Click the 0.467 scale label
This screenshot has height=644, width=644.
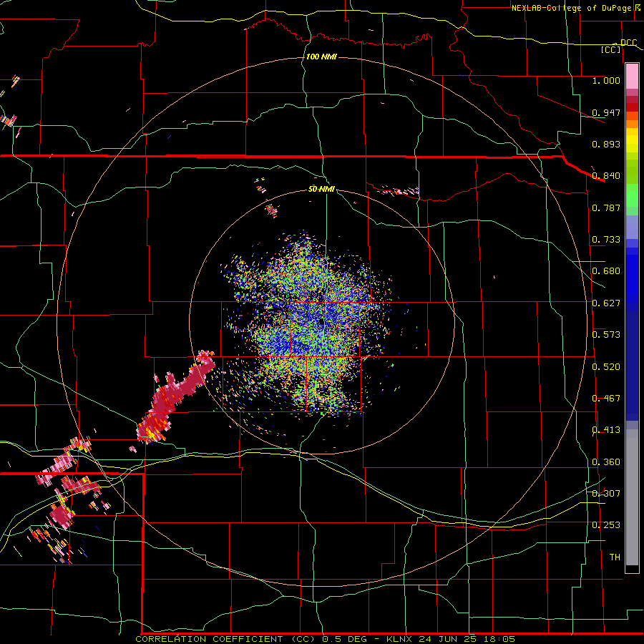click(606, 399)
